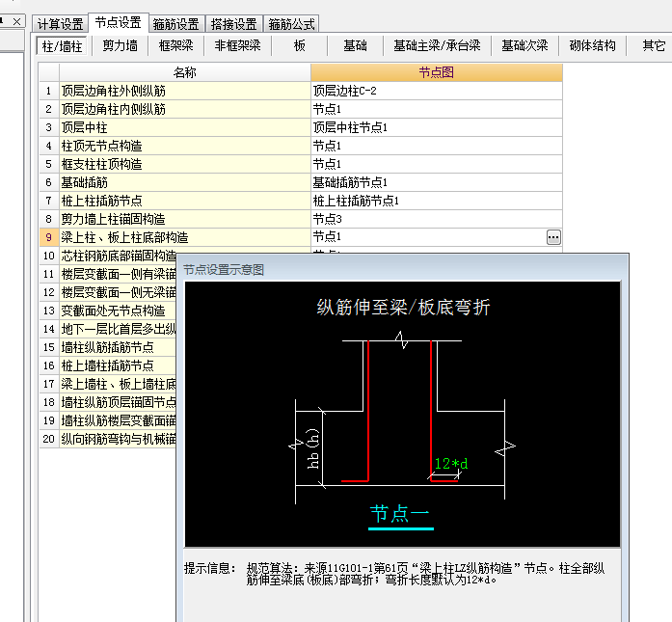
Task: Select row 顶层边角柱内侧纵筋
Action: [x=185, y=109]
